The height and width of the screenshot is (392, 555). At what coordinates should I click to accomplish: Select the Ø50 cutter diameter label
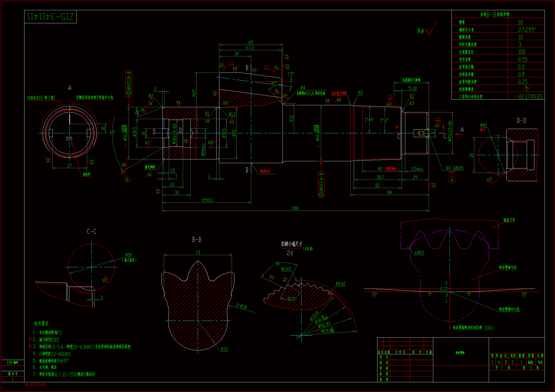pos(128,255)
